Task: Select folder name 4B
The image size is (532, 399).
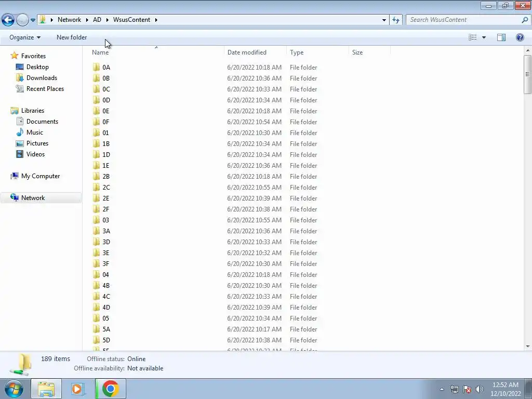Action: pos(106,285)
